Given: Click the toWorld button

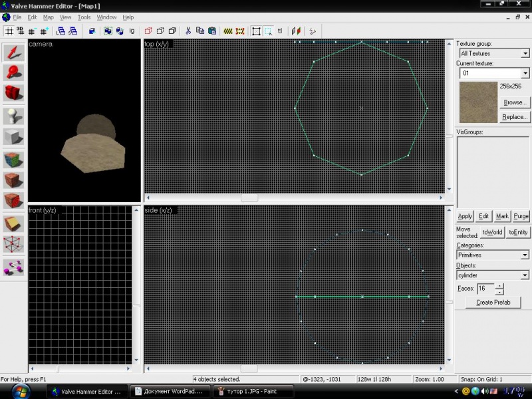Looking at the screenshot, I should coord(492,232).
